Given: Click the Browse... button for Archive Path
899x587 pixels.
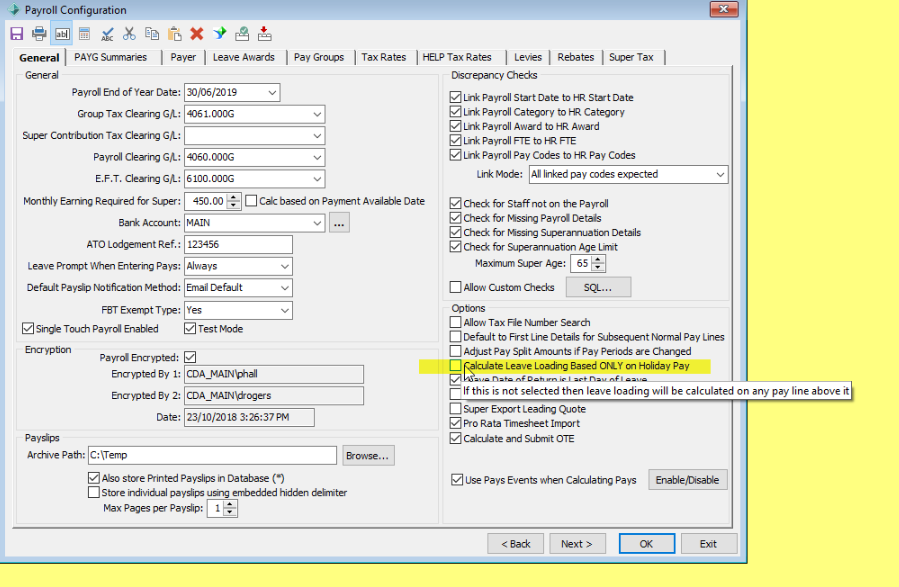Looking at the screenshot, I should (x=368, y=456).
